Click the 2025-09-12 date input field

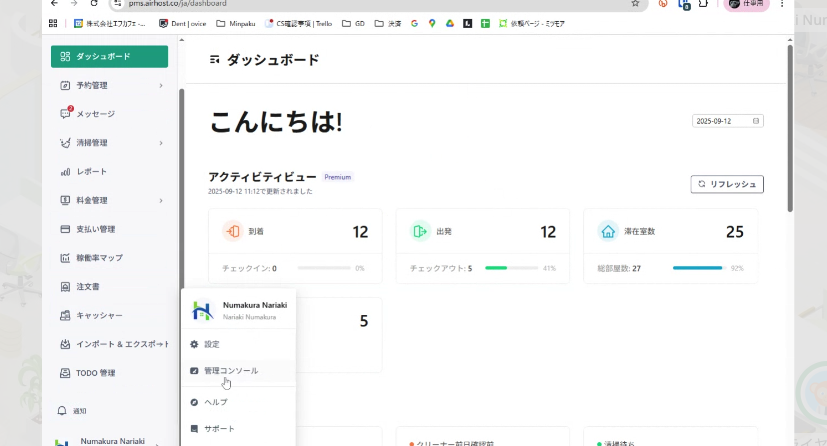click(x=723, y=121)
